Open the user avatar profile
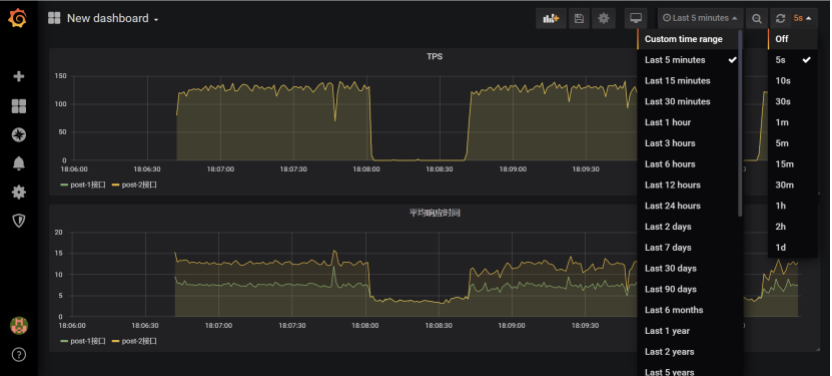The width and height of the screenshot is (832, 376). (x=19, y=326)
